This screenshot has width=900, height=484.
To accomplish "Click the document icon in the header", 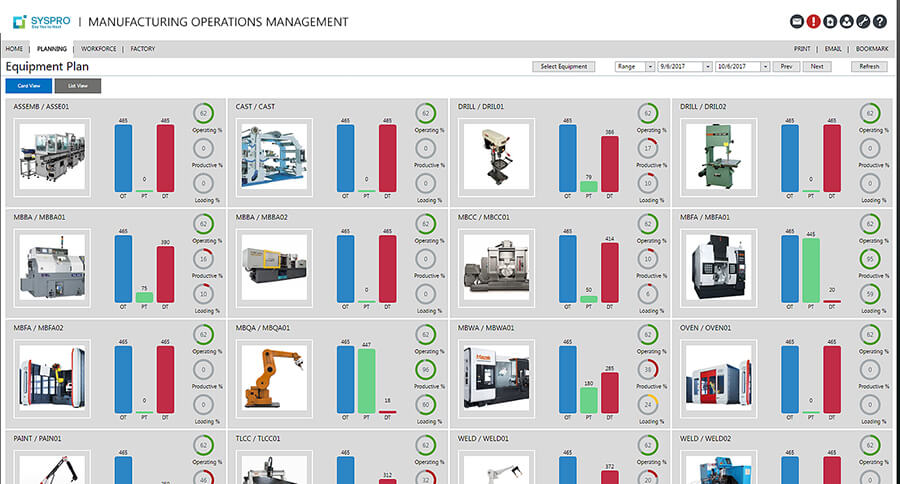I will click(x=830, y=22).
